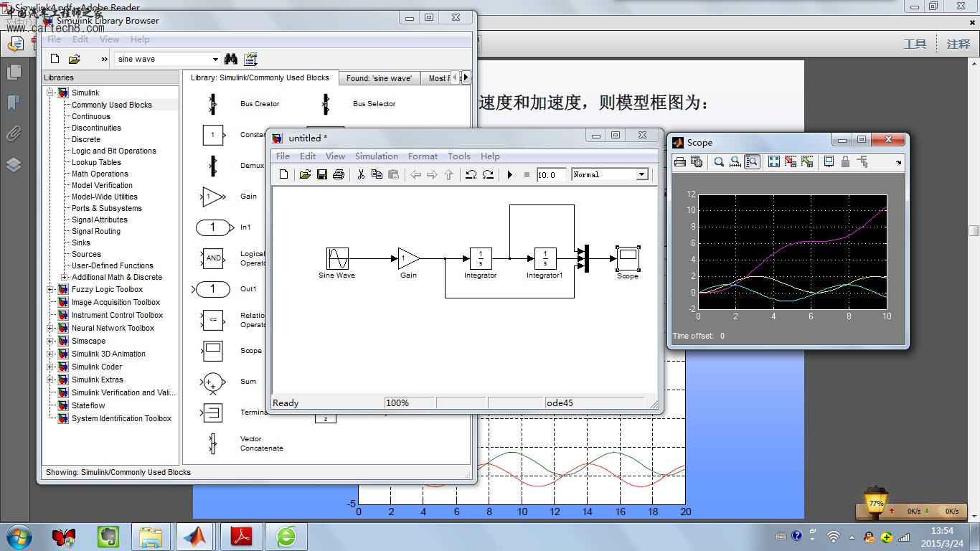
Task: Expand the Simscape library tree node
Action: [51, 341]
